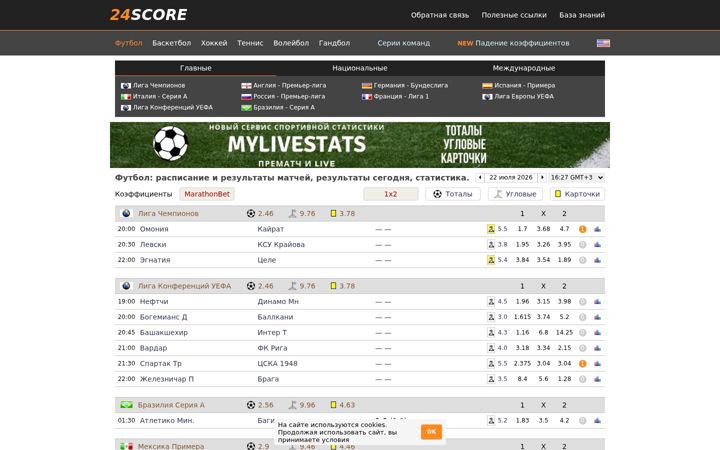720x450 pixels.
Task: Select the MarathonBet bookmaker
Action: point(207,194)
